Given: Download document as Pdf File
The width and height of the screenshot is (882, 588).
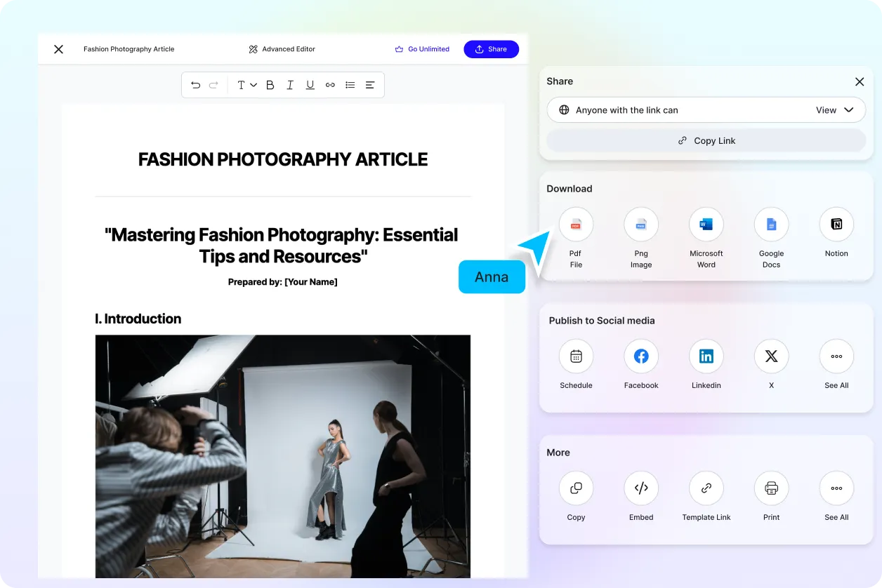Looking at the screenshot, I should pos(576,225).
